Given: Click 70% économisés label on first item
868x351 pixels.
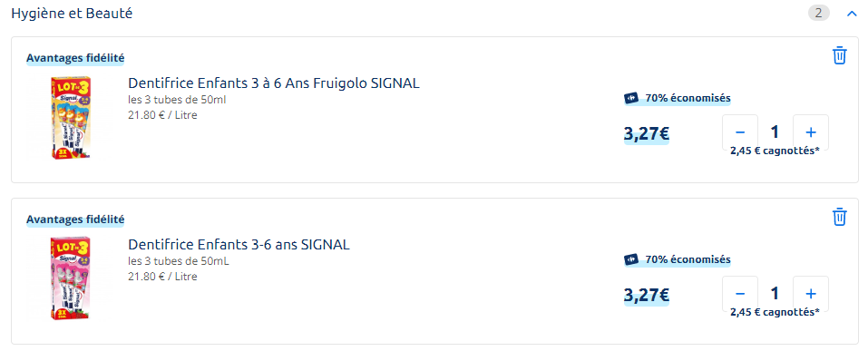Looking at the screenshot, I should [688, 99].
